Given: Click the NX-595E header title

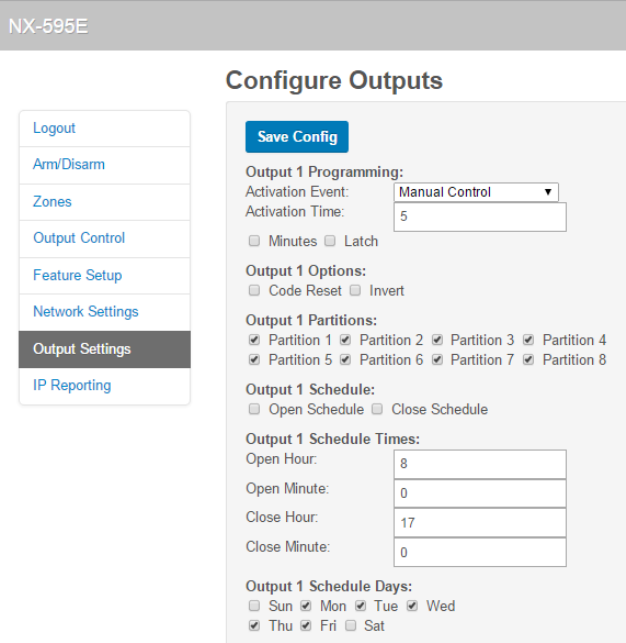Looking at the screenshot, I should [x=48, y=26].
